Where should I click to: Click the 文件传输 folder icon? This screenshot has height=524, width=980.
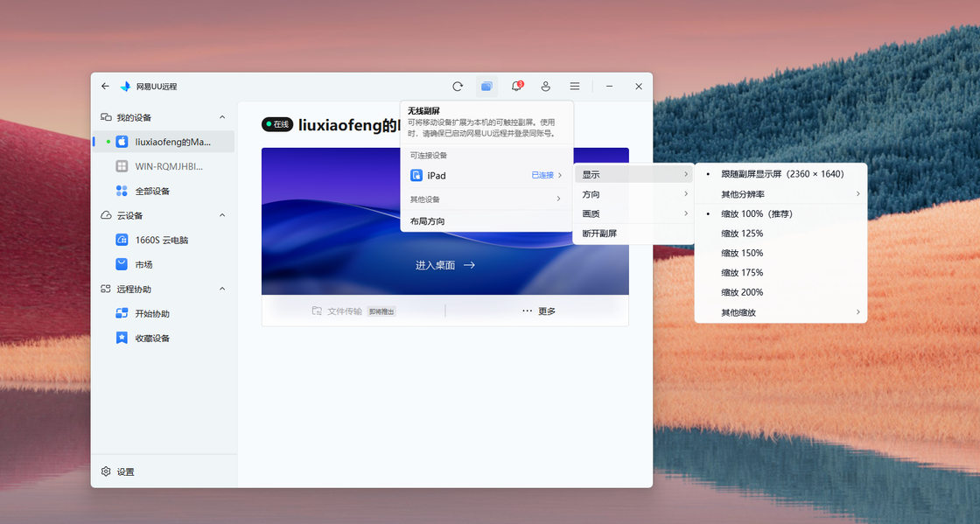(317, 311)
